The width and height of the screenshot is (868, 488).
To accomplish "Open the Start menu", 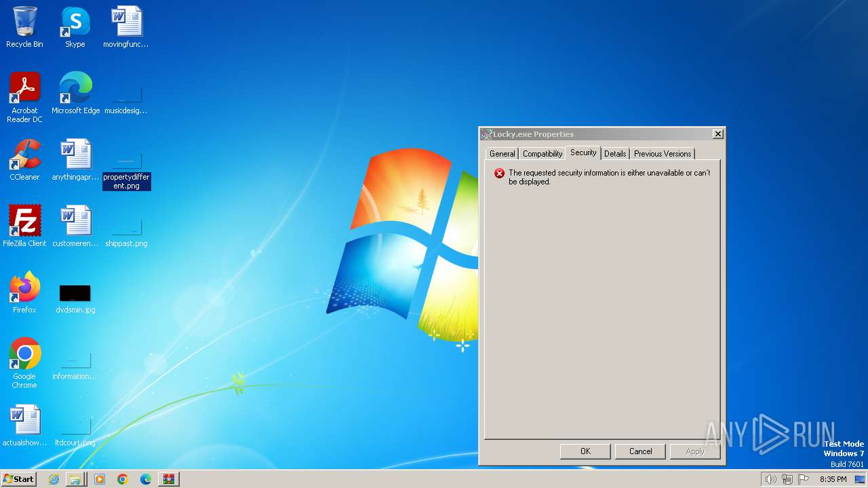I will click(x=19, y=479).
